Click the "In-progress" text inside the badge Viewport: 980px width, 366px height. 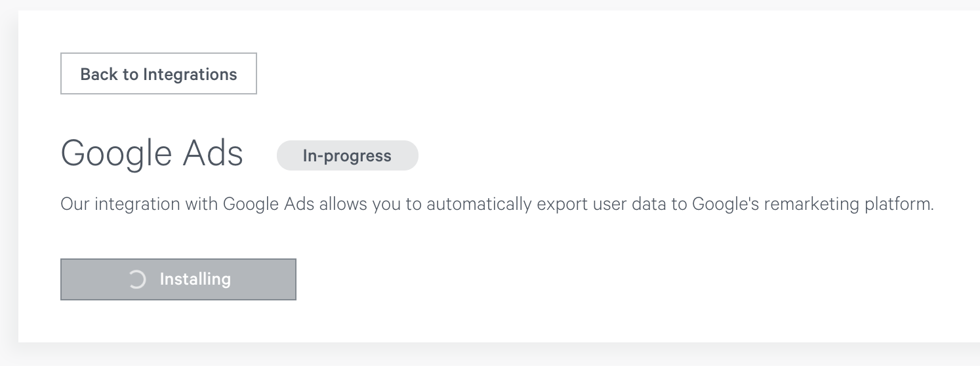(x=348, y=156)
